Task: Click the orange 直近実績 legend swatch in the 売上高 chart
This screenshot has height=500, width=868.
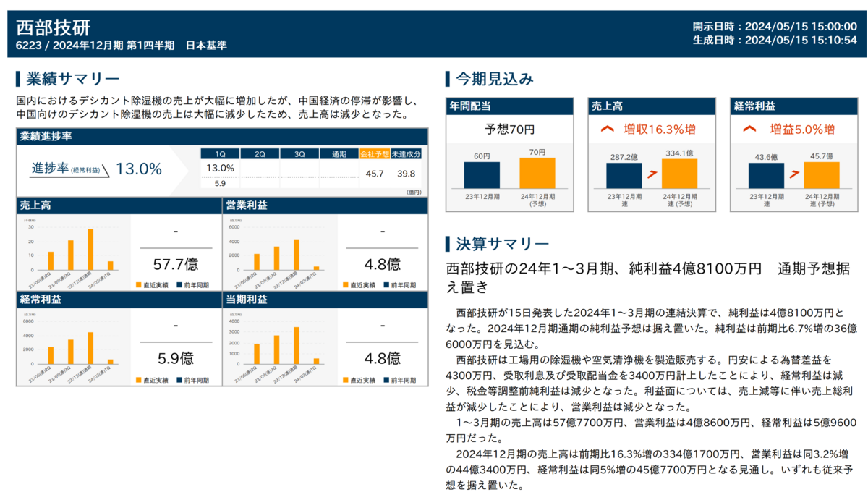Action: pos(139,284)
